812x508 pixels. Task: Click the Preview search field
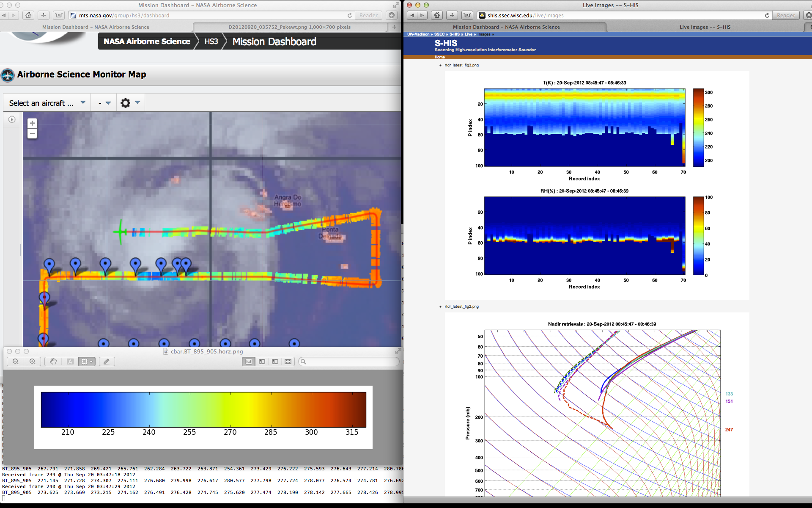coord(349,362)
